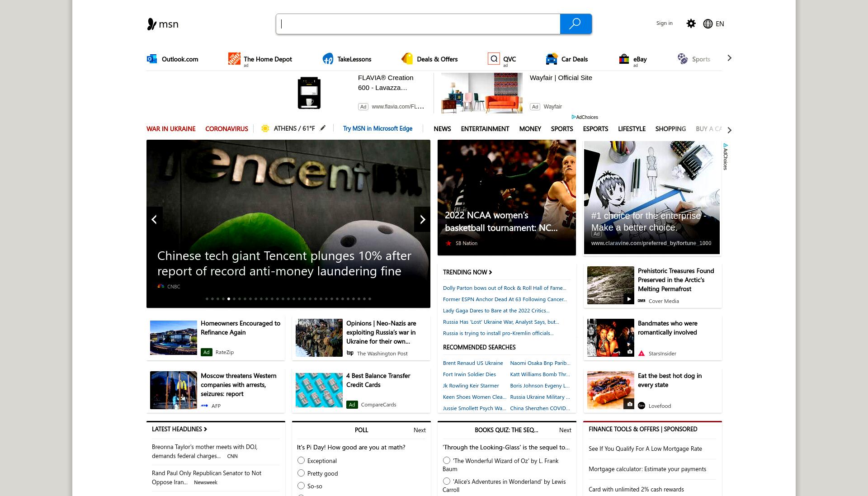This screenshot has width=868, height=496.
Task: Go to Next poll question
Action: tap(420, 430)
